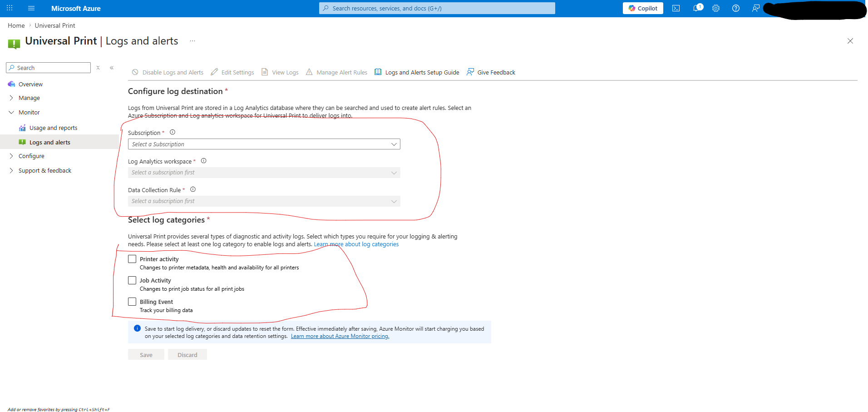Open the header feedback person icon
868x412 pixels.
[756, 8]
